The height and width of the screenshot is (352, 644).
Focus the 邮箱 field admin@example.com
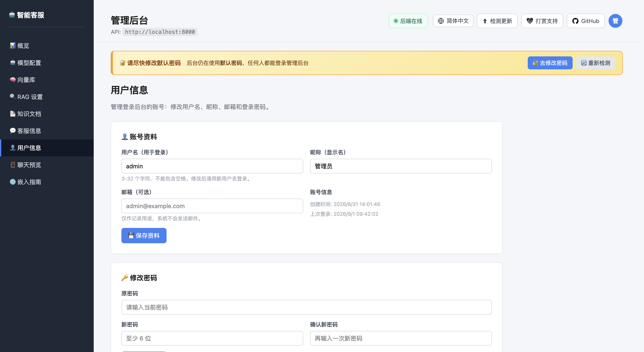tap(212, 206)
